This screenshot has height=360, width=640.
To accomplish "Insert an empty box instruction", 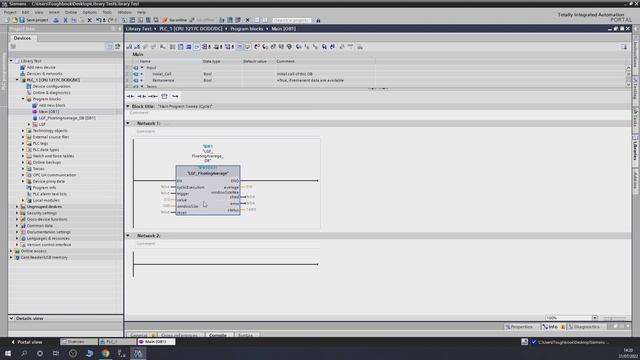I will 164,96.
